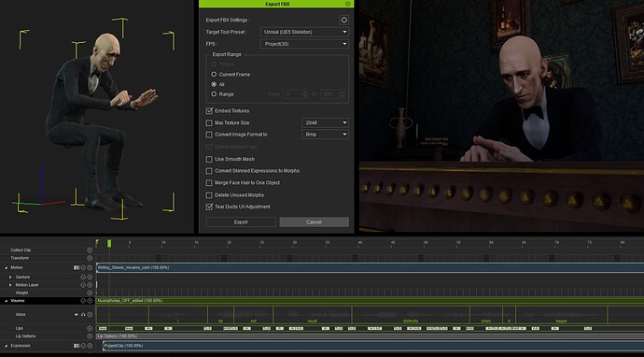644x357 pixels.
Task: Click the timeline start flag marker
Action: [97, 243]
